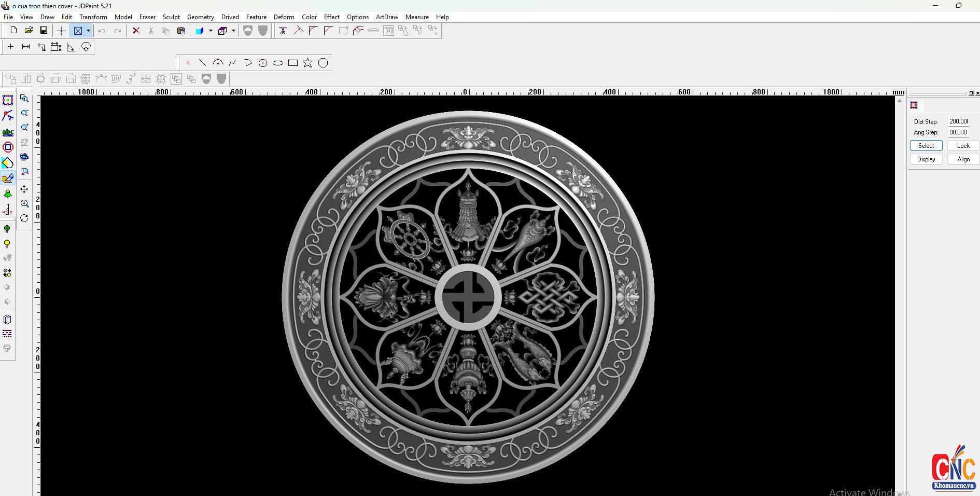Open the dropdown next to the blue cube icon
Viewport: 980px width, 496px height.
pyautogui.click(x=211, y=31)
